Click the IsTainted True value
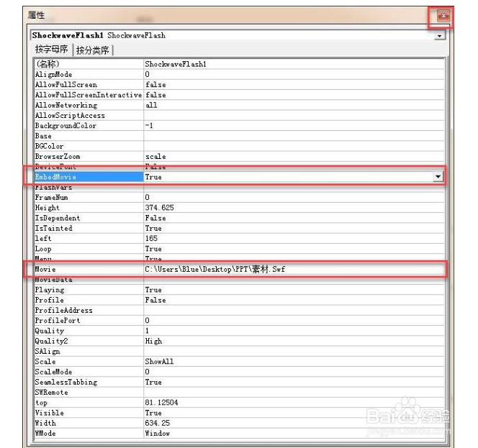The image size is (478, 448). pyautogui.click(x=153, y=229)
